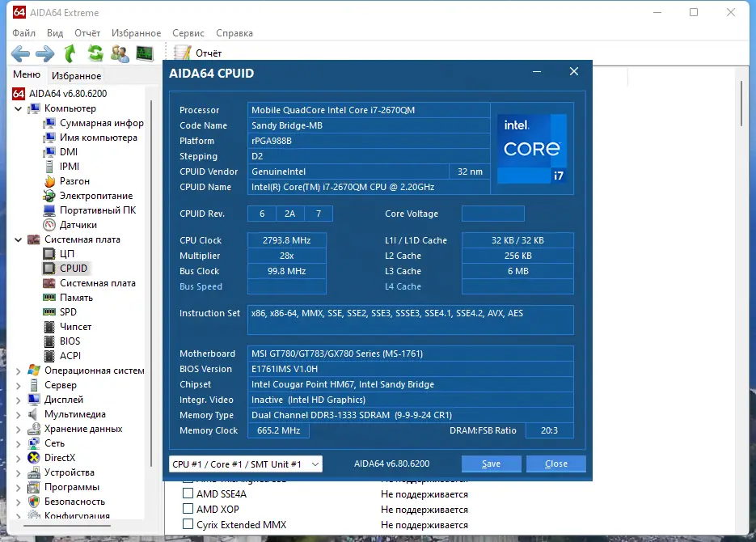Open the IPMI tree item
The width and height of the screenshot is (756, 542).
coord(61,167)
